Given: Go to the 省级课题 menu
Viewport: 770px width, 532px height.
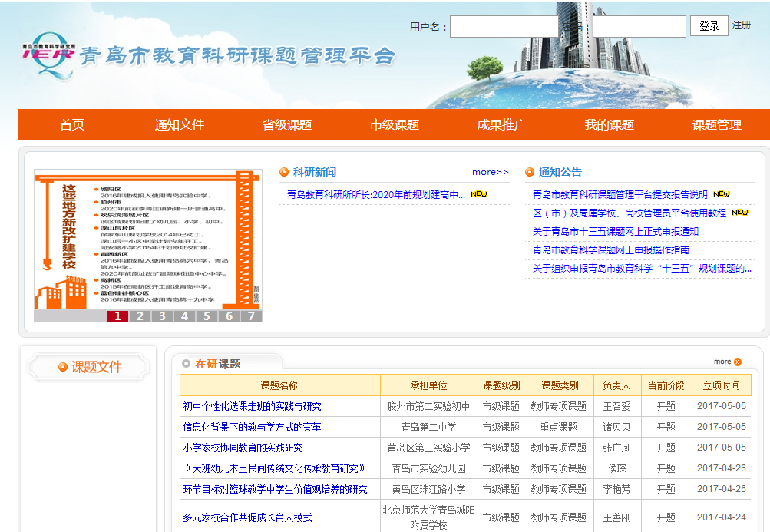Looking at the screenshot, I should pos(287,124).
